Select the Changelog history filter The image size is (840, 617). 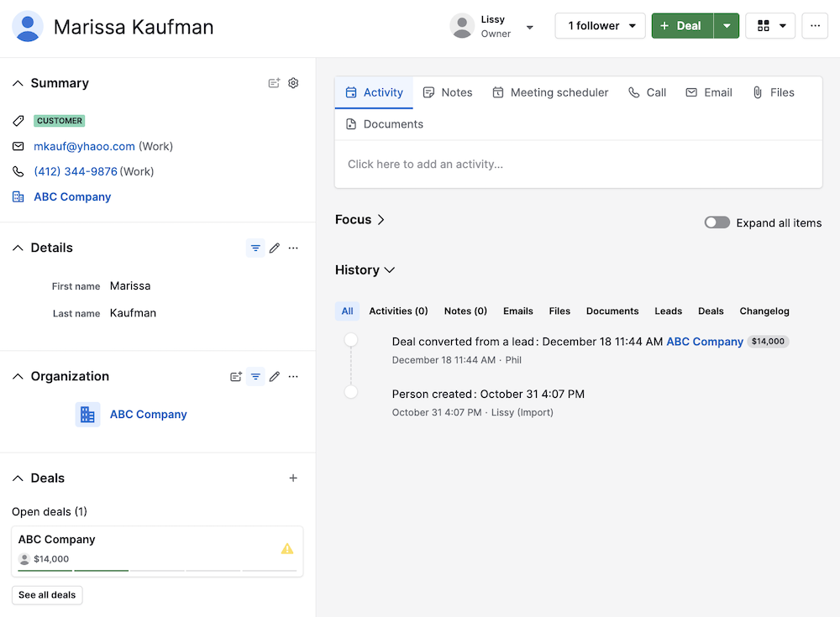click(764, 311)
